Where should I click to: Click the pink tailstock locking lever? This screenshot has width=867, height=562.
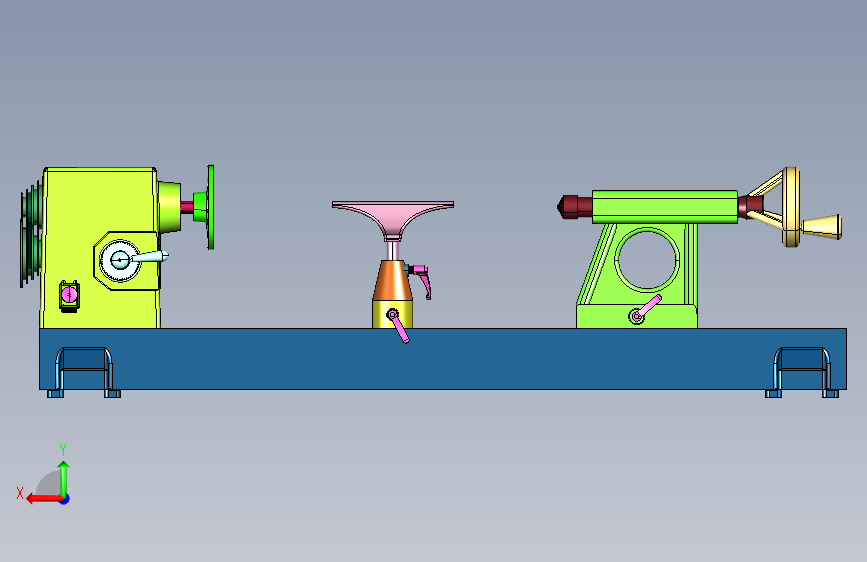[x=645, y=310]
